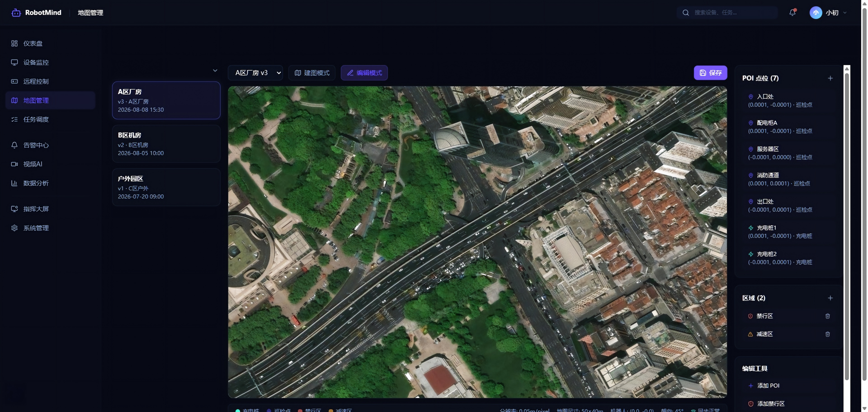
Task: Select the 户外园区 map card
Action: point(166,187)
